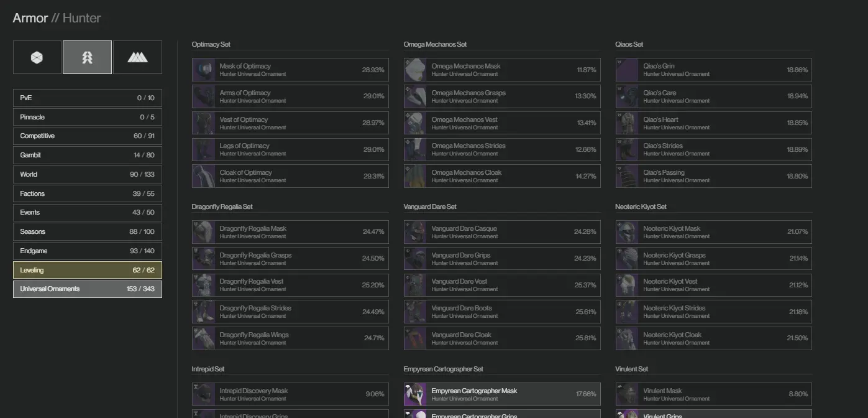Viewport: 868px width, 418px height.
Task: Select the Warlock class icon
Action: (x=137, y=57)
